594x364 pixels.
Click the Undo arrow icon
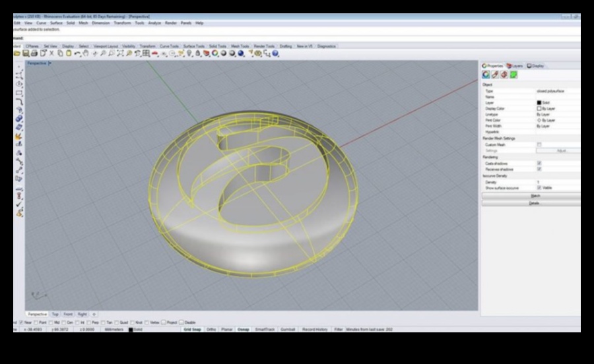coord(77,53)
